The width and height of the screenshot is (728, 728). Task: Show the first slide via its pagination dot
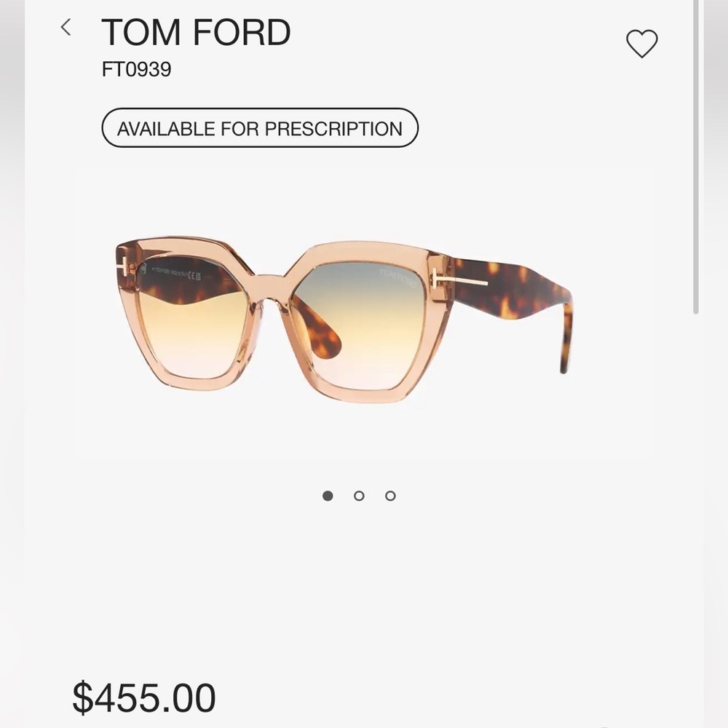coord(328,495)
